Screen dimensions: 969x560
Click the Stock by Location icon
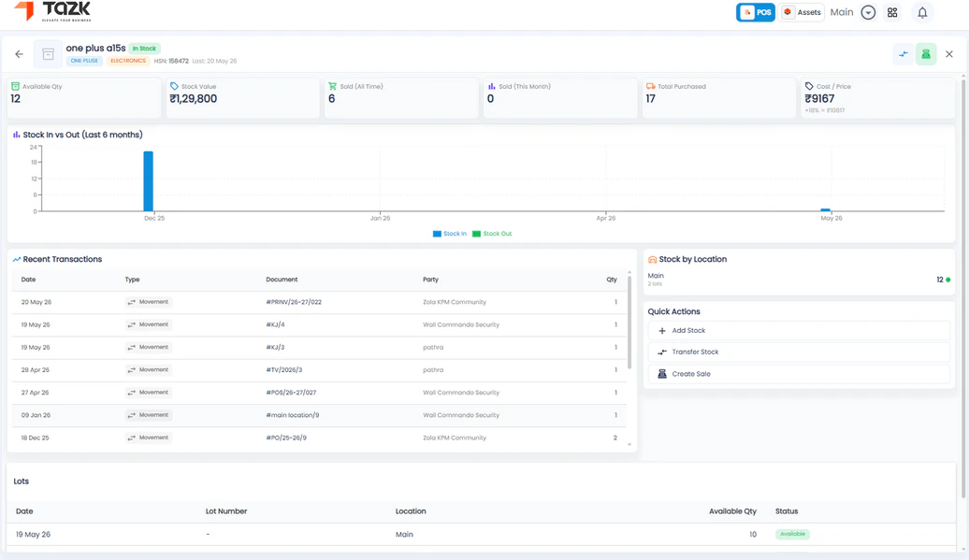pos(652,259)
